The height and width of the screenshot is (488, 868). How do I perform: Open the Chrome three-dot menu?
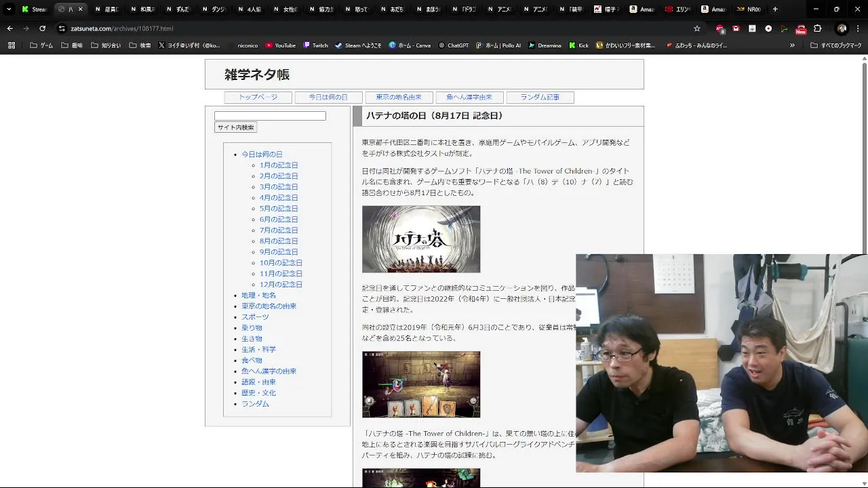pos(858,28)
